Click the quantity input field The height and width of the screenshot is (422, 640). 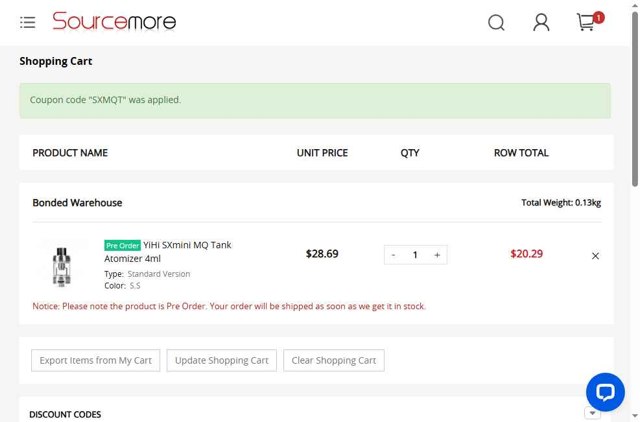coord(415,255)
